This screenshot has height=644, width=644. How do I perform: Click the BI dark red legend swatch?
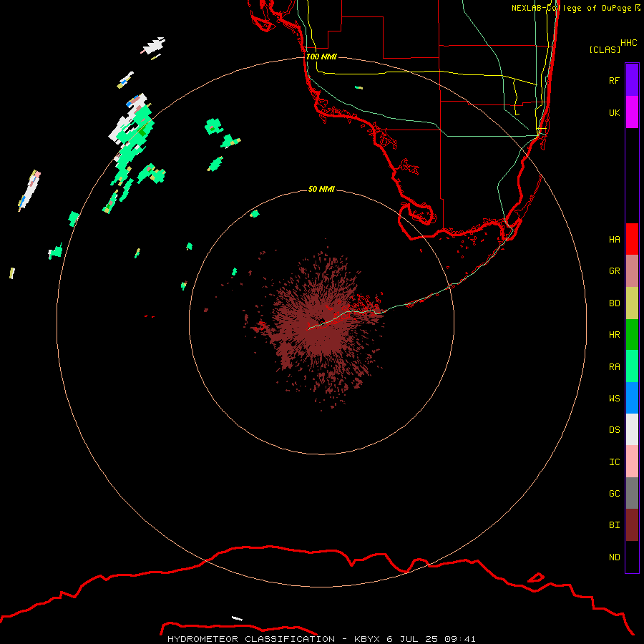632,525
